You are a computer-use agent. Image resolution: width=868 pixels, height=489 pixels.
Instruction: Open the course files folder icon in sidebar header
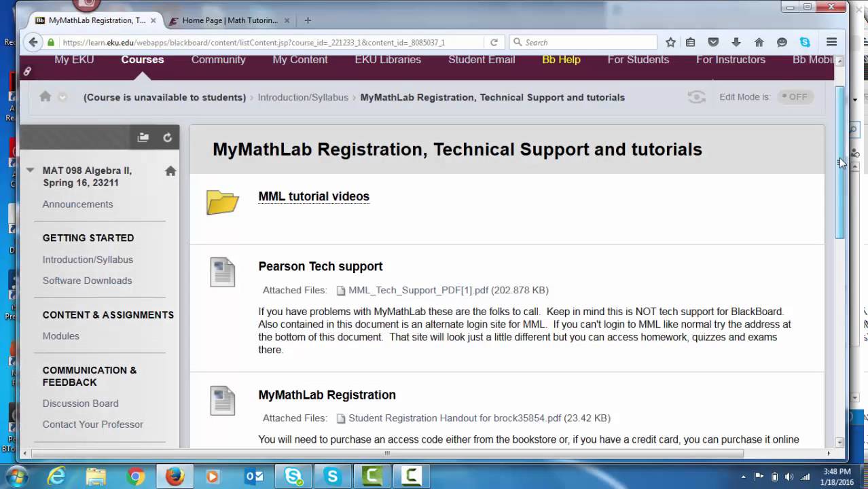[143, 137]
